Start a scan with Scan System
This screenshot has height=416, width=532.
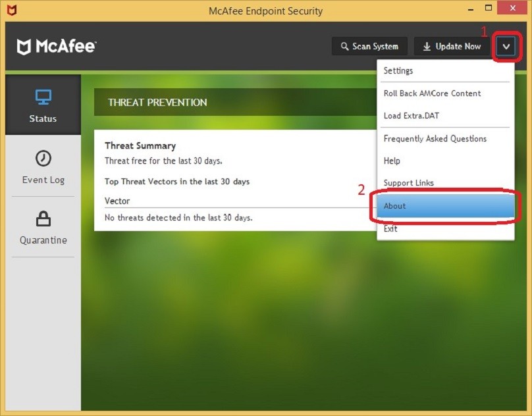369,46
